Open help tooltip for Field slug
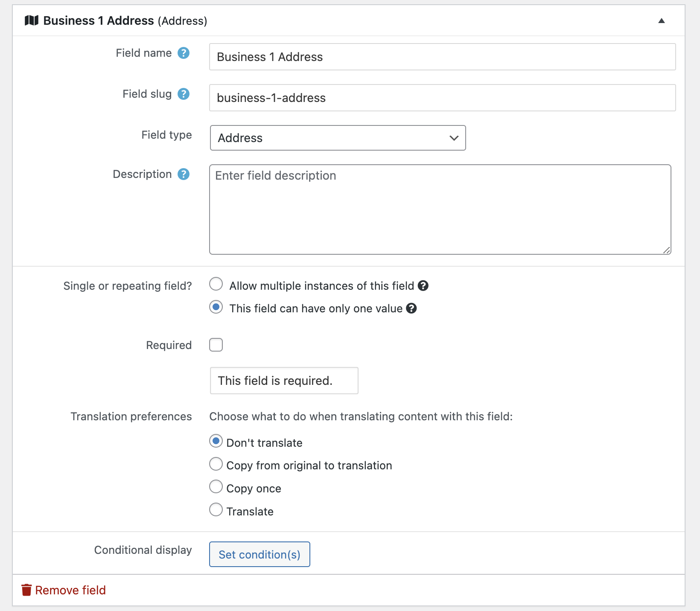Image resolution: width=700 pixels, height=611 pixels. [x=184, y=94]
